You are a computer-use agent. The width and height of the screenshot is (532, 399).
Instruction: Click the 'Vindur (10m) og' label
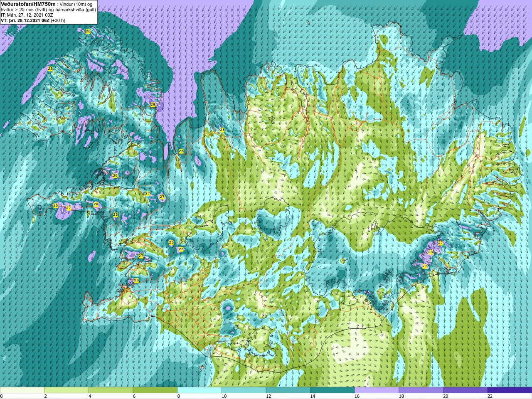[76, 4]
